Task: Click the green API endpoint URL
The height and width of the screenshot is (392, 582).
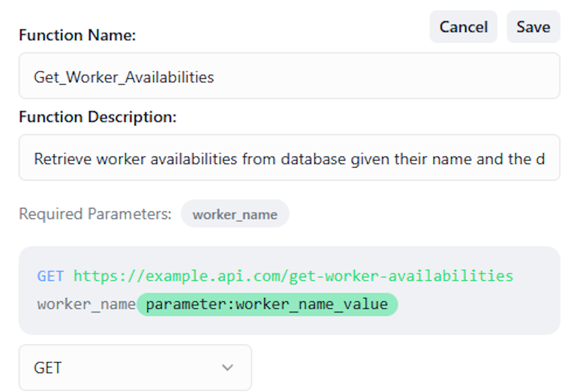Action: point(293,276)
